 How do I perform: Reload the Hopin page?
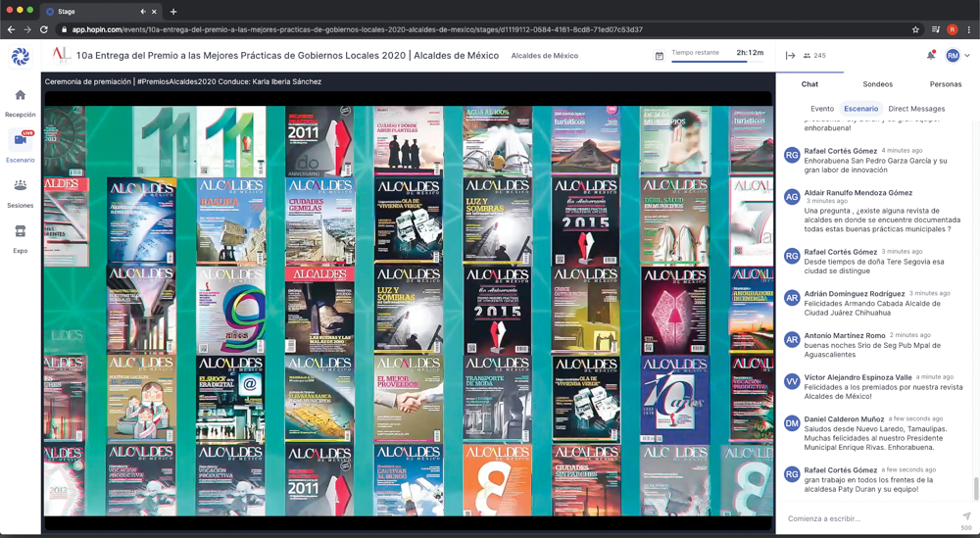pos(44,29)
